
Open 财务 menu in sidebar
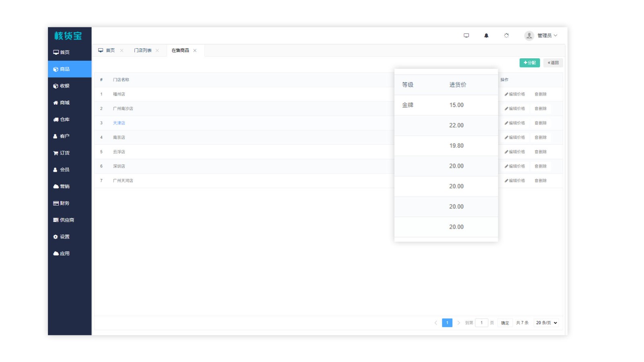(64, 203)
